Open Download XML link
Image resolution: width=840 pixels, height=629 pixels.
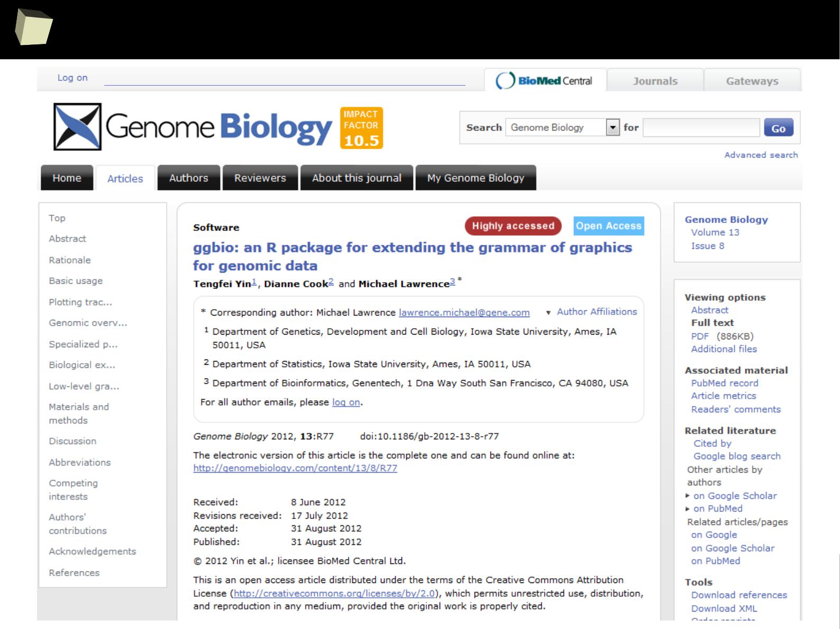coord(724,608)
